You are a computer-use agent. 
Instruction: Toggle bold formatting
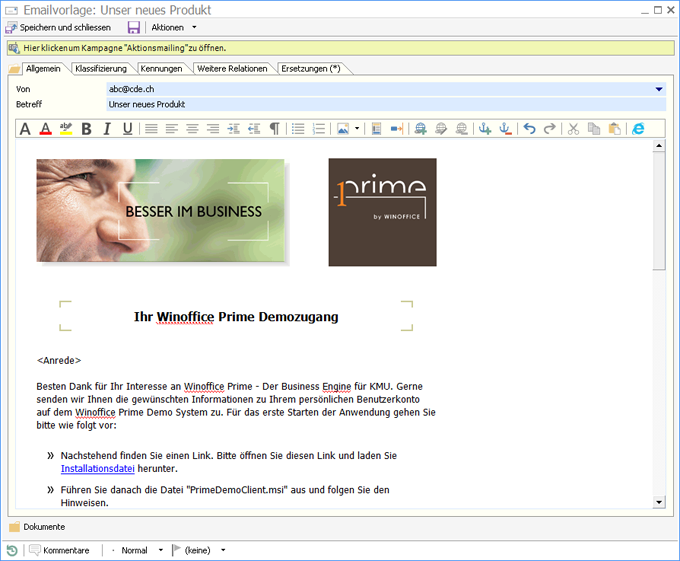point(86,129)
